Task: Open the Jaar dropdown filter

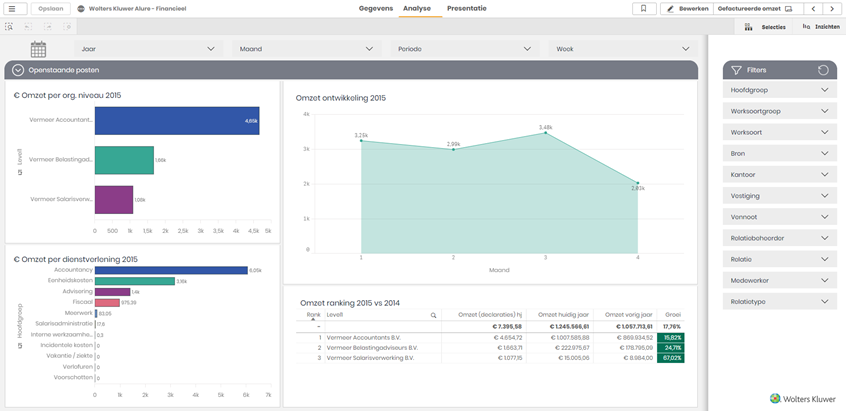Action: pos(148,49)
